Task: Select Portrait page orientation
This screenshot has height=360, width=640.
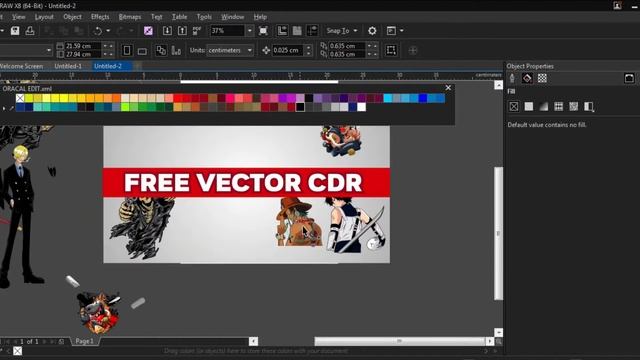Action: tap(127, 50)
